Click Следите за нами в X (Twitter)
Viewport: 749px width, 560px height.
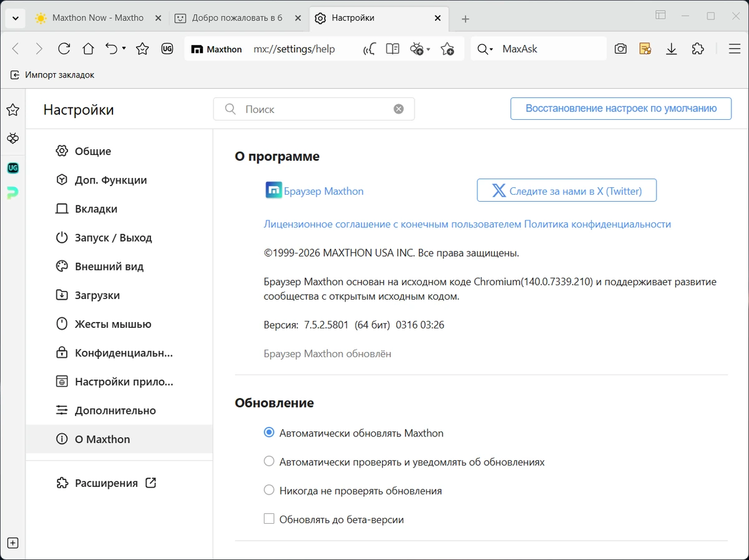[567, 190]
